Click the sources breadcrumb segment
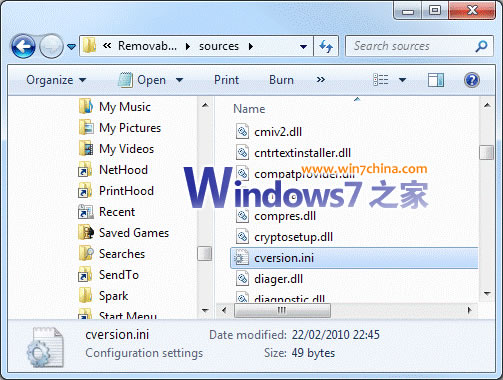 (x=219, y=46)
